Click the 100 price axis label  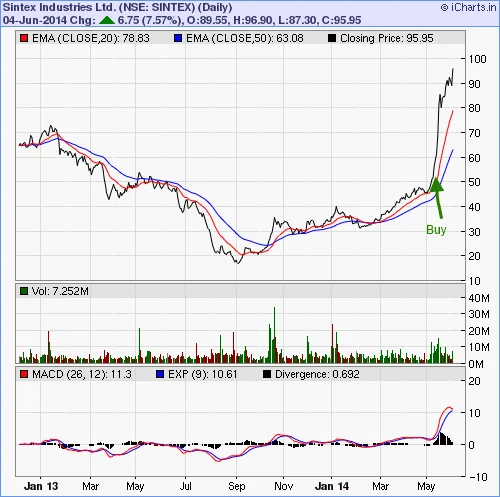(477, 59)
